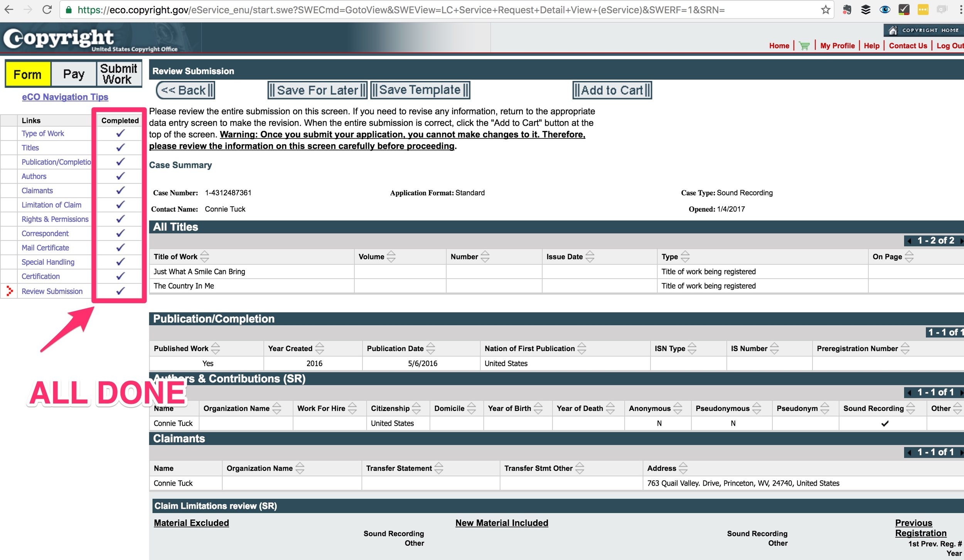Sort authors by Domicile
Screen dimensions: 964x560
pyautogui.click(x=472, y=408)
